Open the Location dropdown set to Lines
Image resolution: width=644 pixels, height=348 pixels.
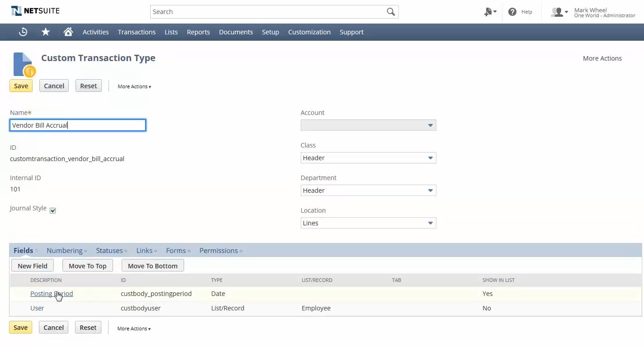click(x=368, y=223)
